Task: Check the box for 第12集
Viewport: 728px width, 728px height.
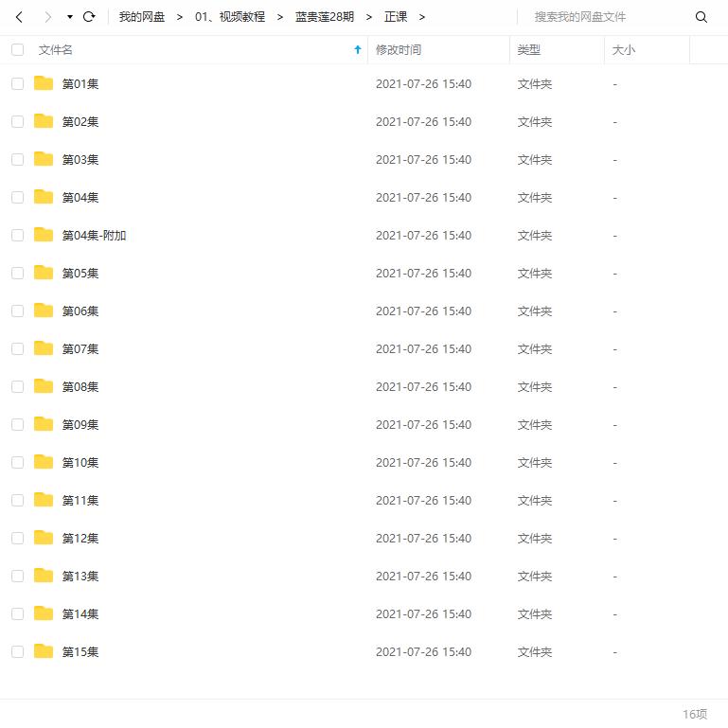Action: (x=18, y=539)
